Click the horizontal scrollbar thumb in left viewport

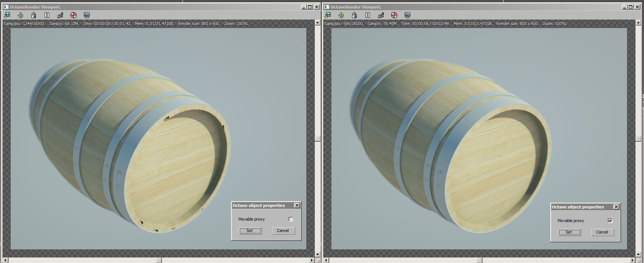click(x=159, y=260)
